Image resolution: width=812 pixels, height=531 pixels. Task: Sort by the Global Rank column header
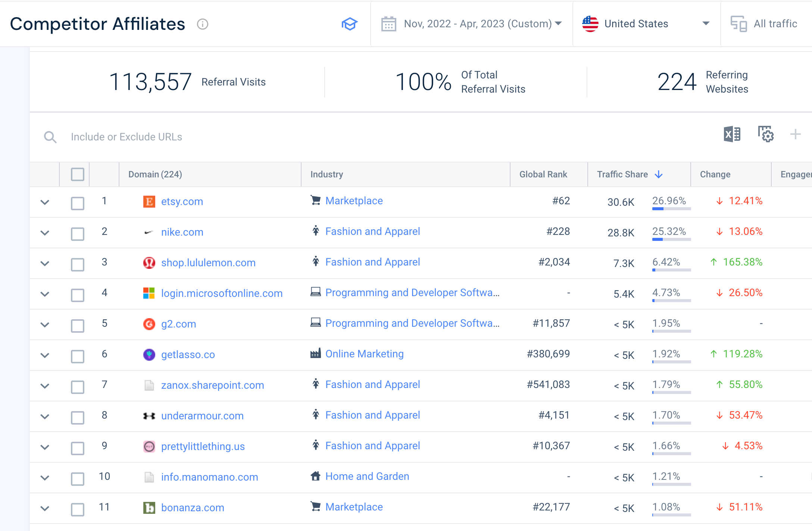pyautogui.click(x=543, y=174)
